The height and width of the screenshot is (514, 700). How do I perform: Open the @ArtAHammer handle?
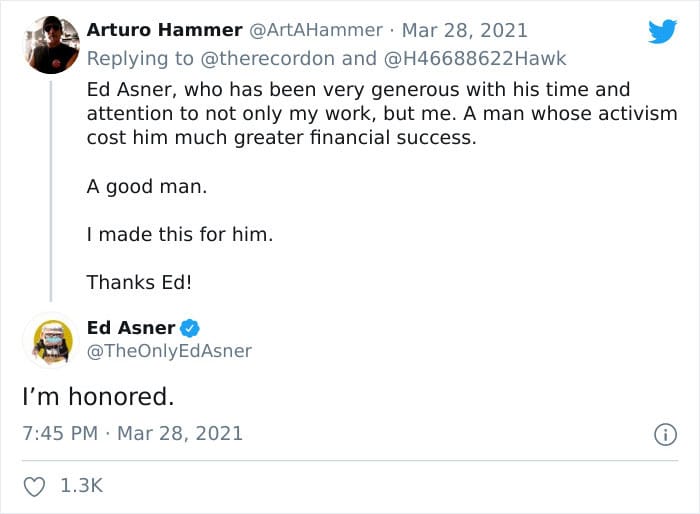[x=316, y=30]
